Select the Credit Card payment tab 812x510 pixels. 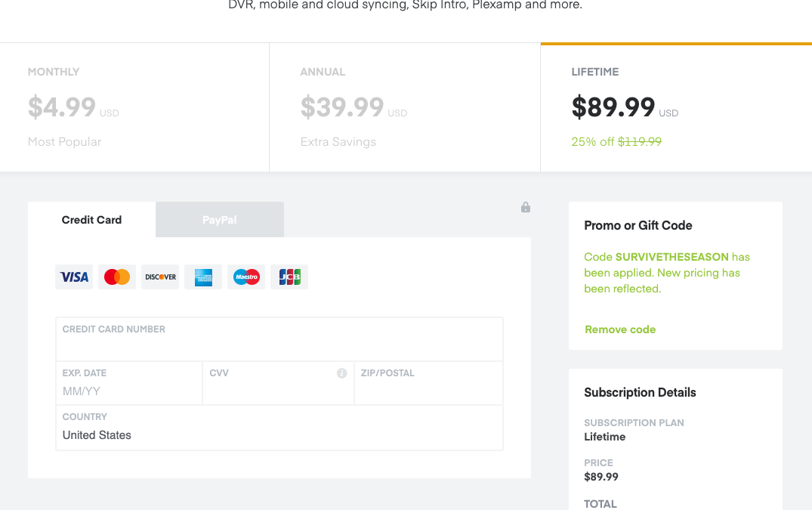click(x=91, y=220)
